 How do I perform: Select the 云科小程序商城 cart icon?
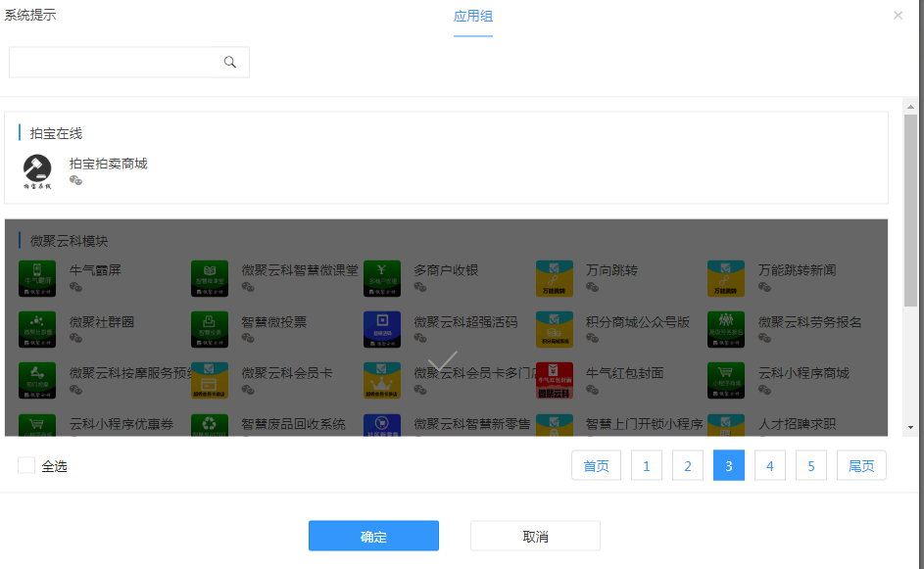[x=726, y=381]
